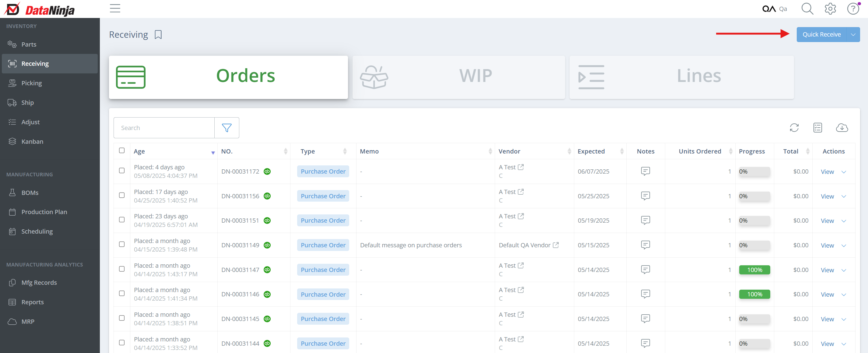Toggle the hamburger sidebar menu
The image size is (868, 353).
click(x=115, y=9)
